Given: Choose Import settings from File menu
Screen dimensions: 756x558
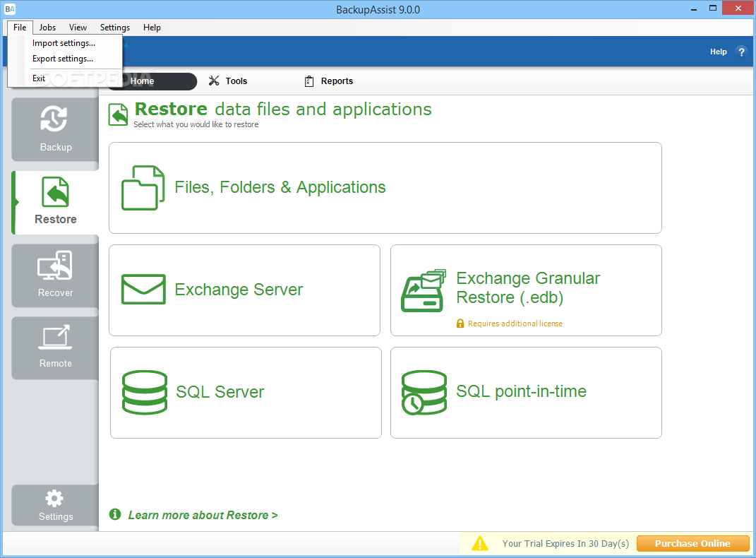Looking at the screenshot, I should coord(64,43).
